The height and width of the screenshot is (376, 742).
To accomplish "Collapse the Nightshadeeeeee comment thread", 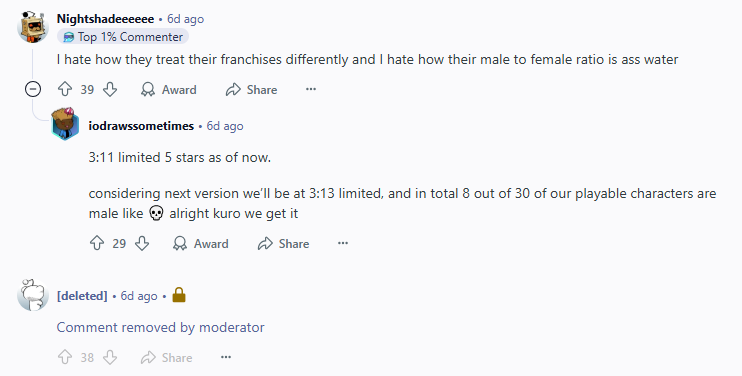I will coord(33,89).
